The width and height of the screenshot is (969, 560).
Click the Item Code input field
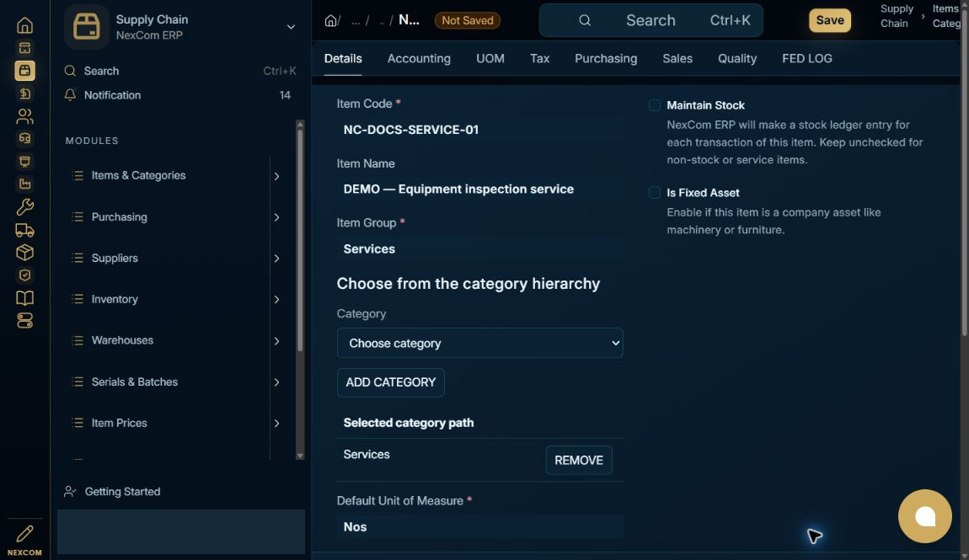click(479, 130)
